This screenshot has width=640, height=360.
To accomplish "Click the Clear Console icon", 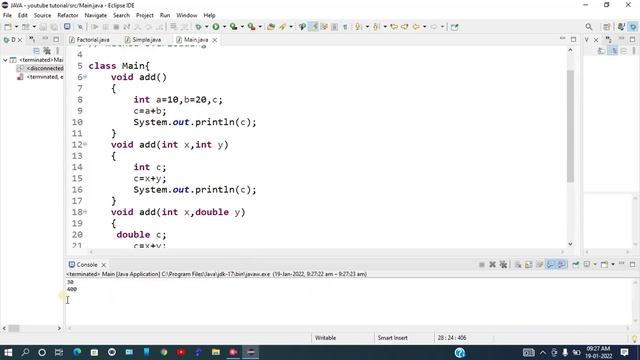I will (x=518, y=264).
